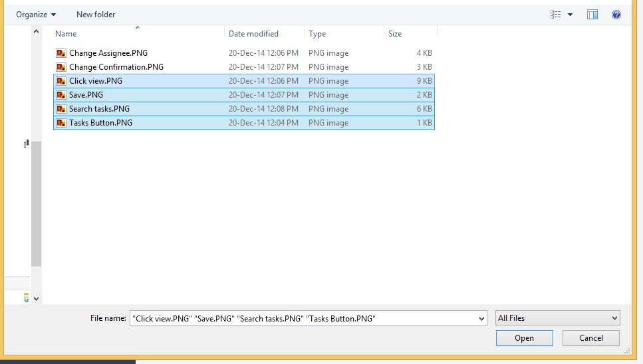Screen dimensions: 643x364
Task: Click the navigation pane scroll down arrow
Action: (x=37, y=299)
